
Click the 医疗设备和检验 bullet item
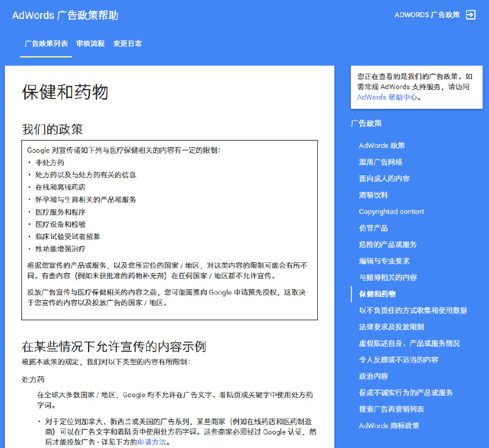61,224
